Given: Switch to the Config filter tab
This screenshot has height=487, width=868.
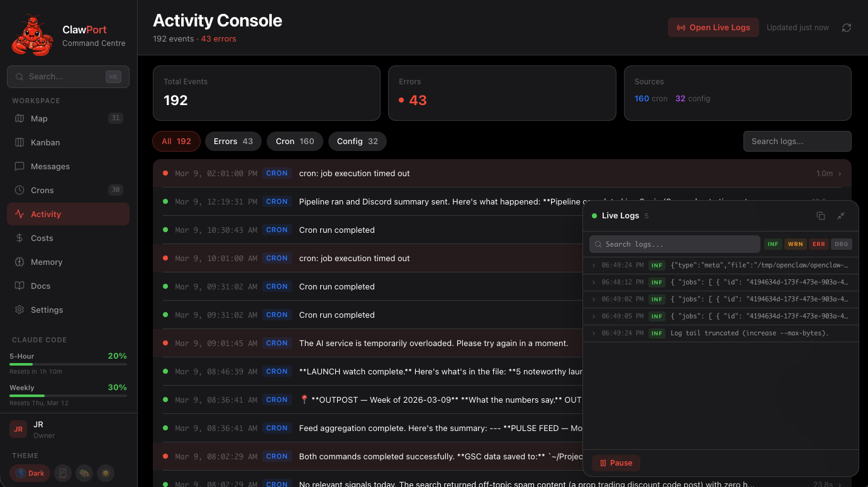Looking at the screenshot, I should [x=357, y=142].
